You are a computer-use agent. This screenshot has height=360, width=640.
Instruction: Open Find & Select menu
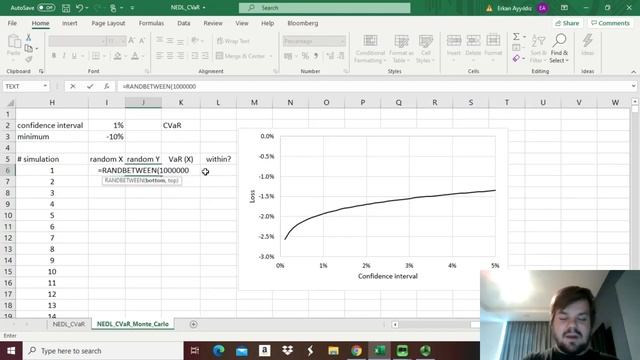[x=559, y=49]
